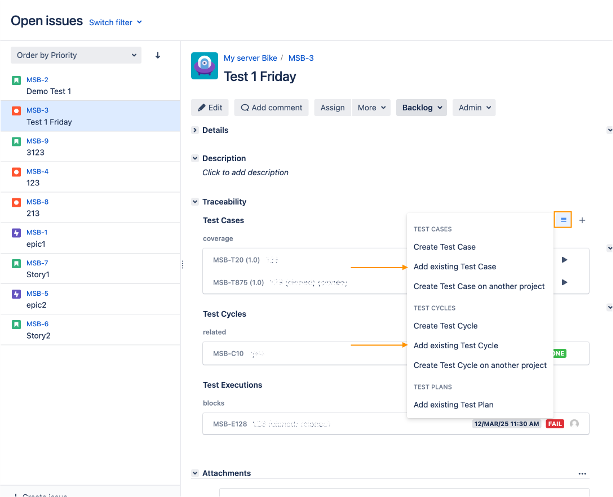The height and width of the screenshot is (497, 613).
Task: Select Add existing Test Plan option
Action: pos(453,405)
